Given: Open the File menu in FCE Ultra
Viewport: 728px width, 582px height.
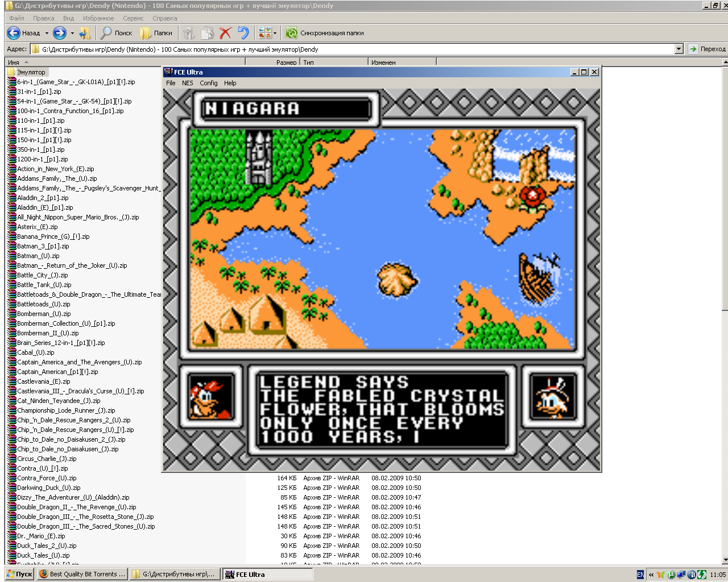Looking at the screenshot, I should pos(171,83).
